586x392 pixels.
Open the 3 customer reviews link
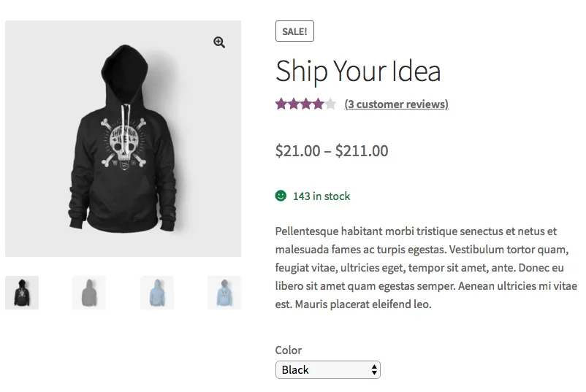[x=396, y=104]
